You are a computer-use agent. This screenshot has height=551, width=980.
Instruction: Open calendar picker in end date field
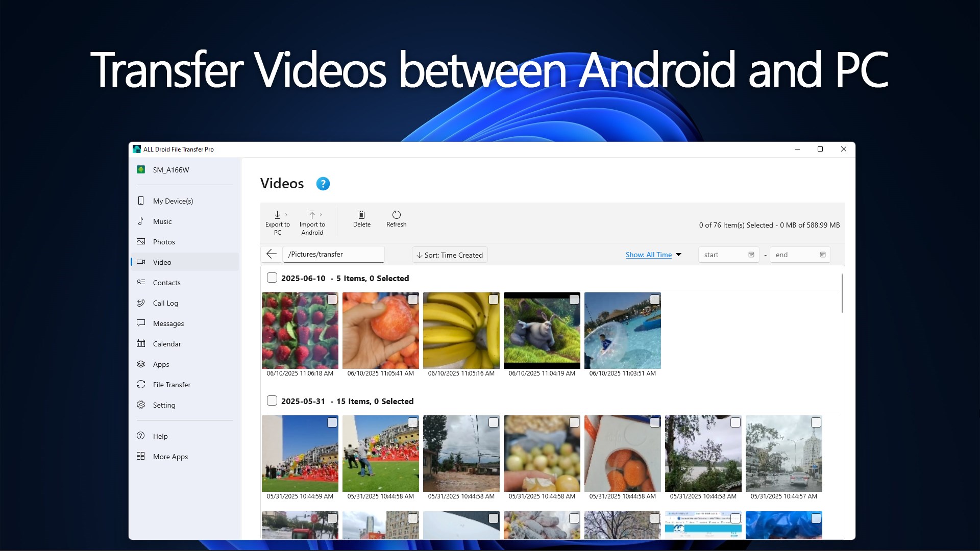[822, 255]
